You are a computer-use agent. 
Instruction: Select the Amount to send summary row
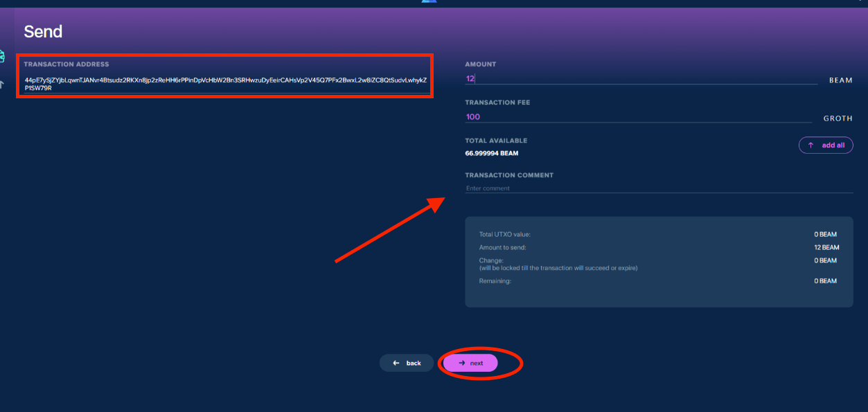(x=658, y=247)
